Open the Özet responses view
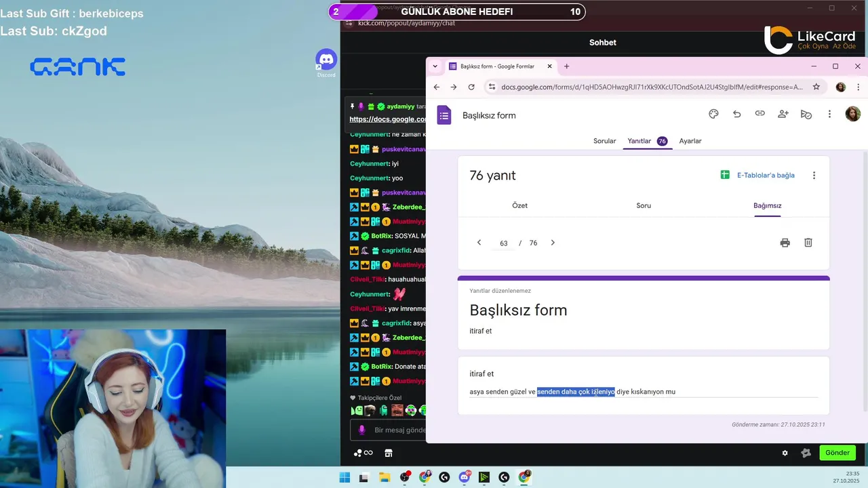Screen dimensions: 868x488 click(519, 205)
